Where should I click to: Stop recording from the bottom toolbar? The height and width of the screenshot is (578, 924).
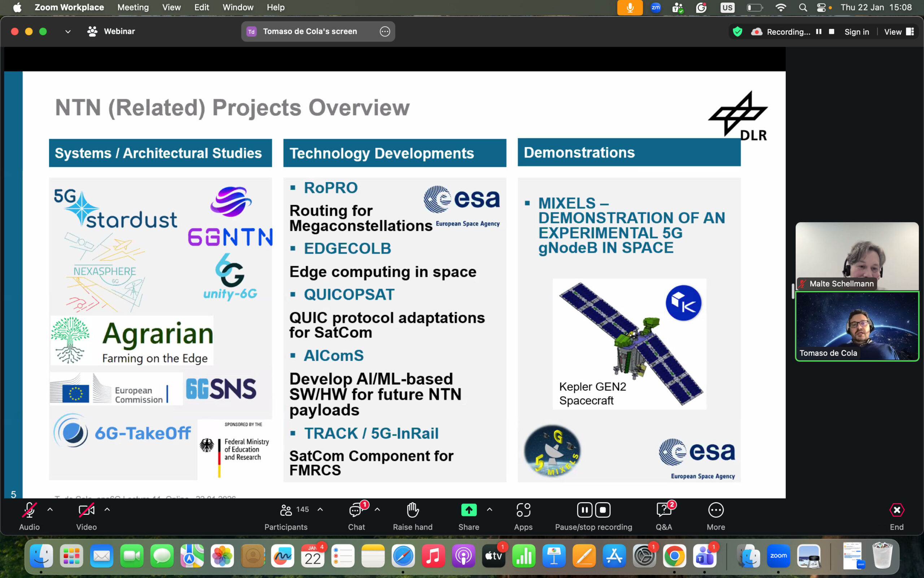point(603,510)
